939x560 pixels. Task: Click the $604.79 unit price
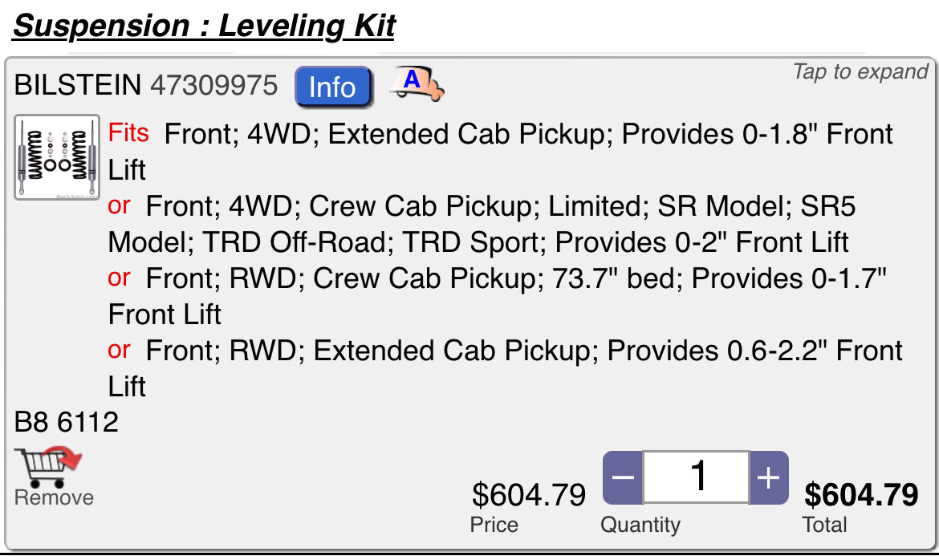[x=529, y=495]
